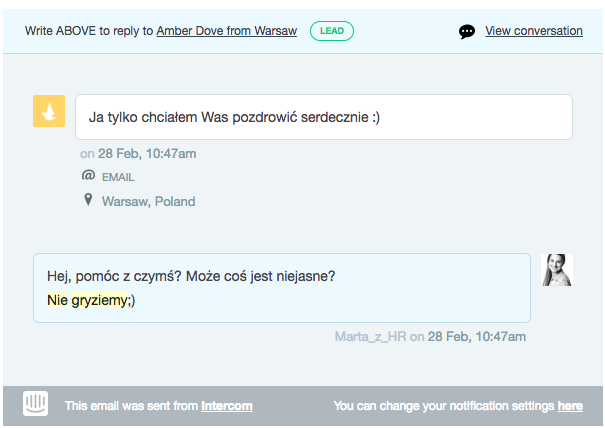Click the Intercom logo in the footer
The height and width of the screenshot is (428, 605).
point(36,405)
